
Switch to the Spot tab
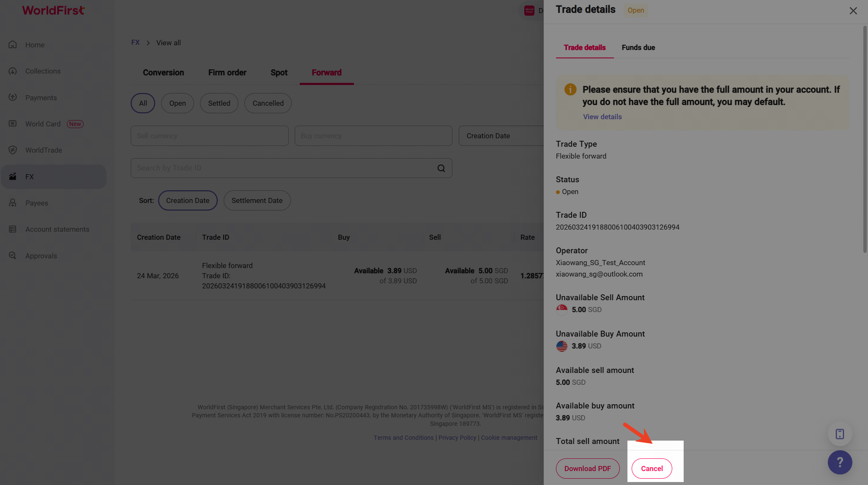[x=279, y=73]
